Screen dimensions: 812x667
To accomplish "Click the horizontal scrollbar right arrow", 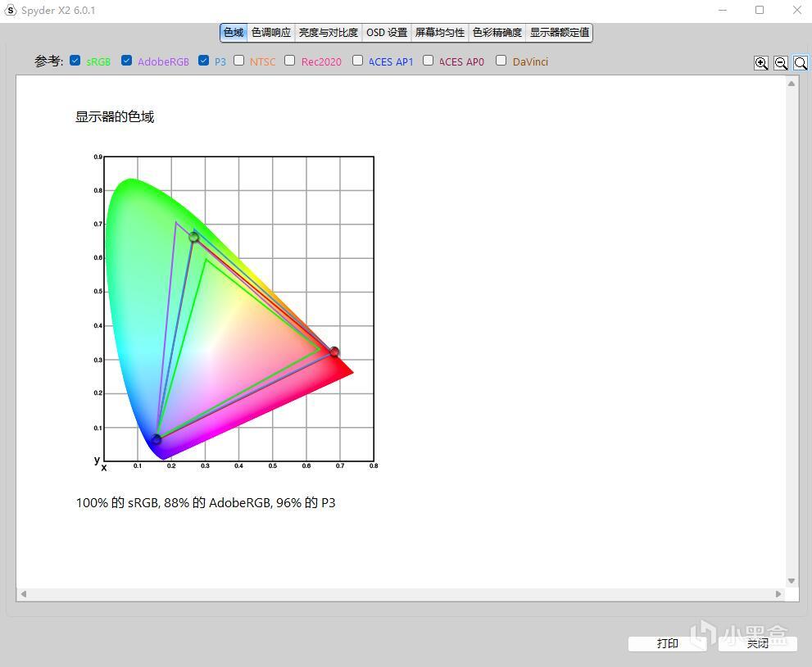I will tap(778, 595).
